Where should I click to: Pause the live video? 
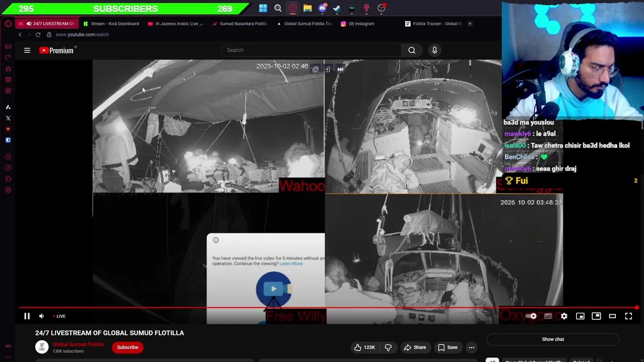tap(27, 316)
